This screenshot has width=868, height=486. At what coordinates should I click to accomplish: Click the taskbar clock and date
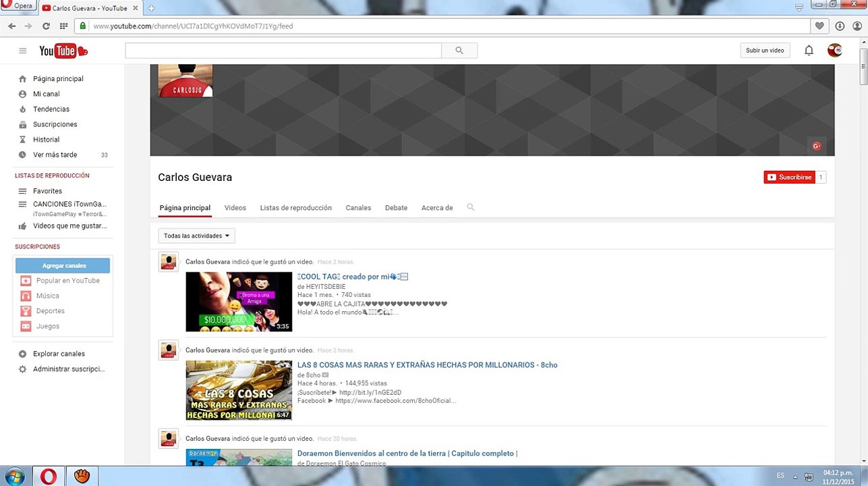838,477
